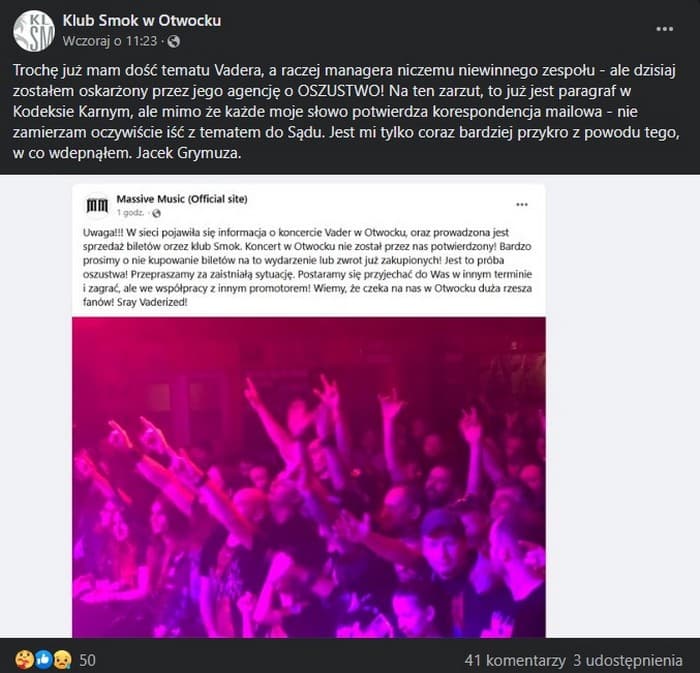Viewport: 700px width, 673px height.
Task: Show the list of 50 reactions
Action: (x=87, y=660)
